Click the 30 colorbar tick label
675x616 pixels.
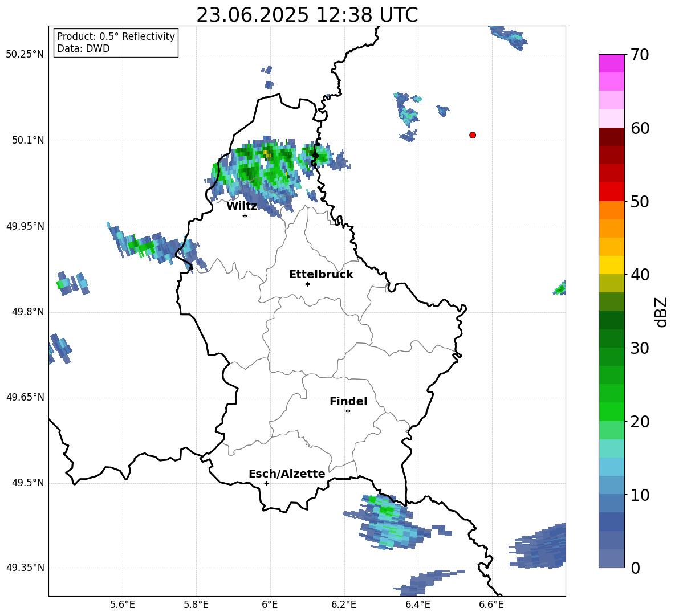coord(640,348)
